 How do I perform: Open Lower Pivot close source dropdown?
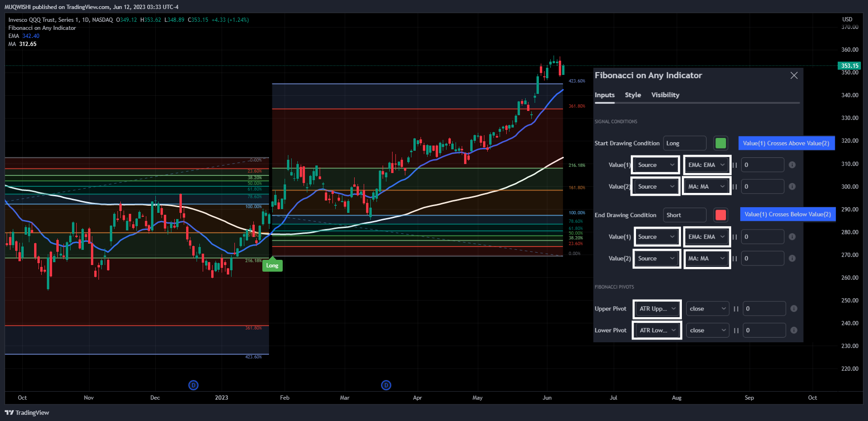707,330
